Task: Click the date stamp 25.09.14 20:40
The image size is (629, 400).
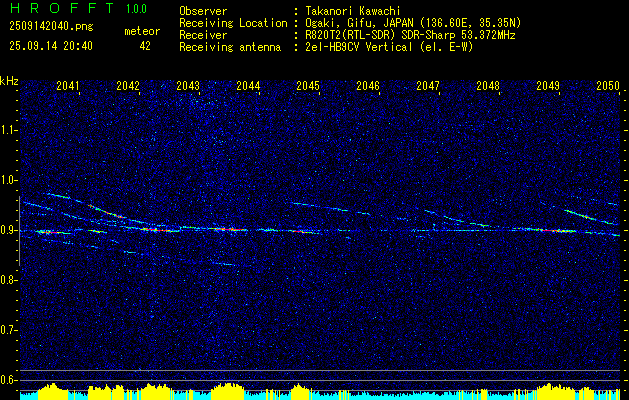Action: click(x=51, y=46)
